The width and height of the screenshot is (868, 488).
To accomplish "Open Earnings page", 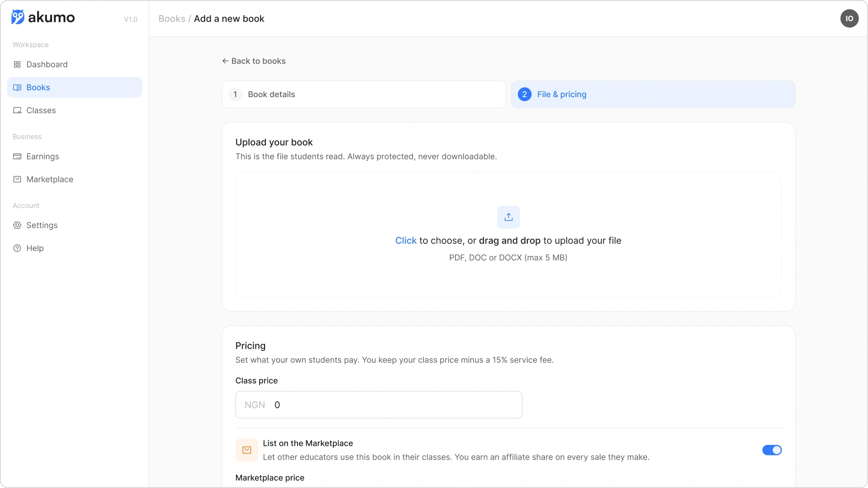I will [x=75, y=157].
